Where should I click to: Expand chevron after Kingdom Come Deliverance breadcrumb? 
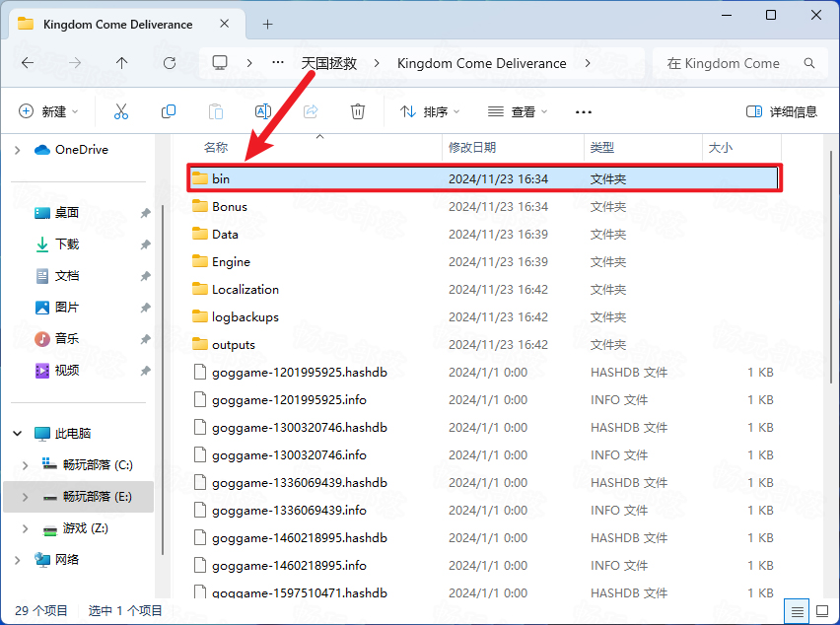tap(588, 63)
